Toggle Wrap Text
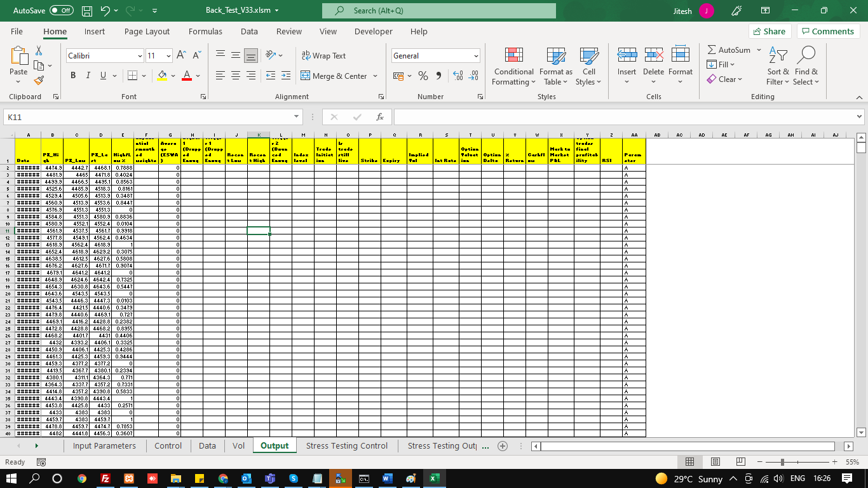The height and width of the screenshot is (488, 868). pos(324,56)
